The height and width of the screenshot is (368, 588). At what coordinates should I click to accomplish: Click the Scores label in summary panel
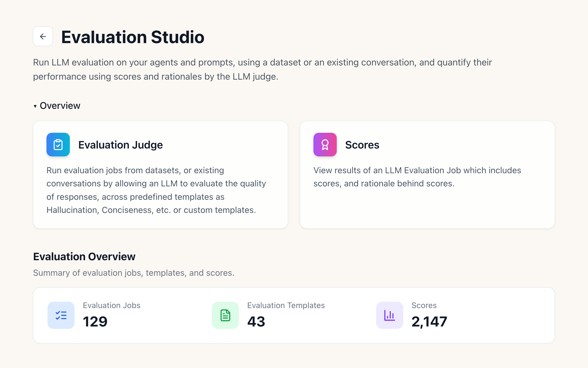click(x=424, y=305)
